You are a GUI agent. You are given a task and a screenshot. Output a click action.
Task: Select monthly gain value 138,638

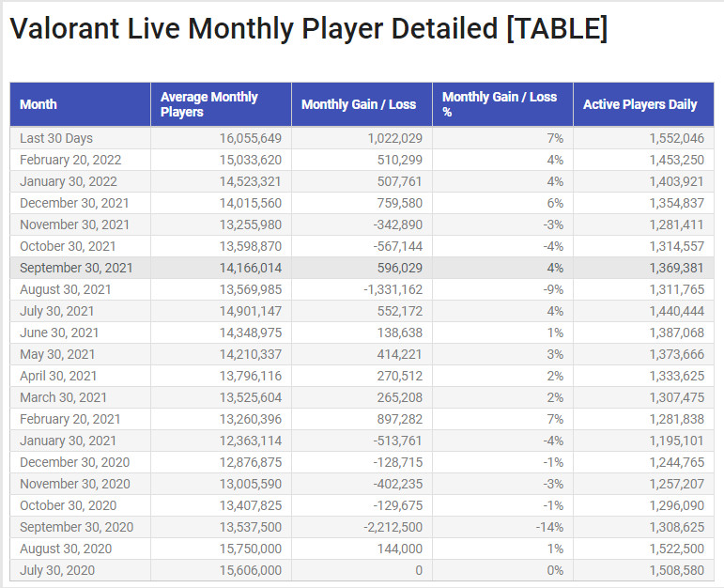[x=399, y=333]
